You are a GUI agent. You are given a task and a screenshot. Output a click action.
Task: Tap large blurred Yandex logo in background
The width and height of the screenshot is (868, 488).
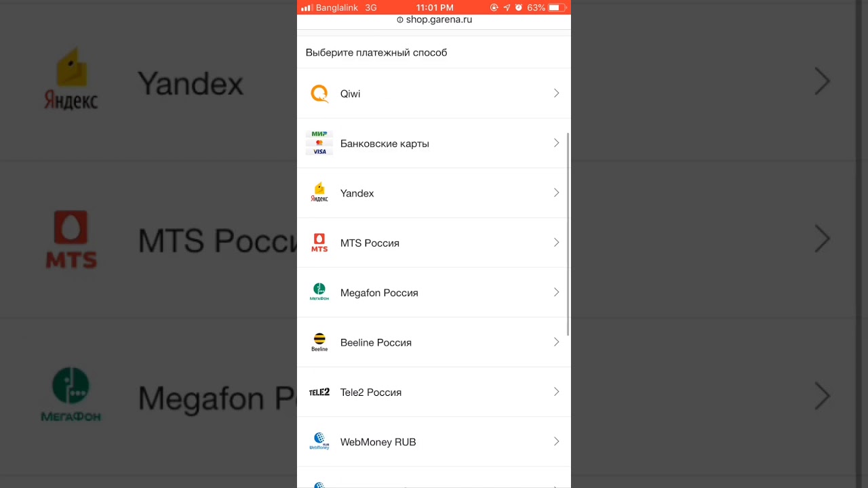tap(71, 80)
